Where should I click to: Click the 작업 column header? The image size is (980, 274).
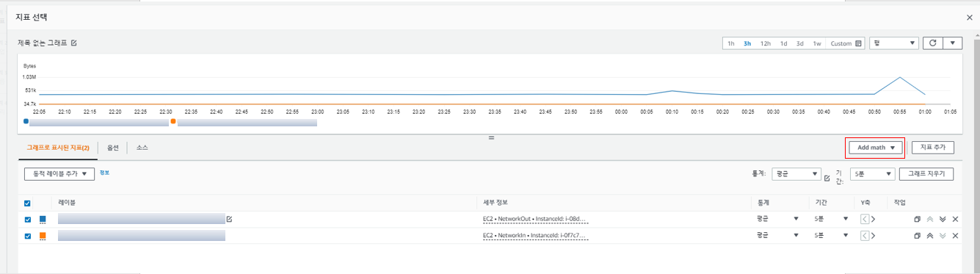tap(899, 202)
